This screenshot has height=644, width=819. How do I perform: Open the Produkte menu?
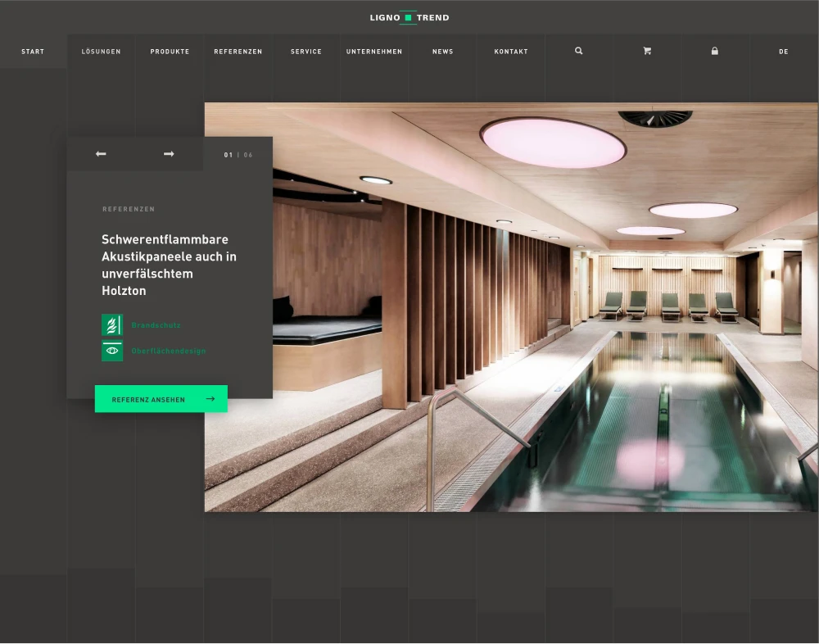pyautogui.click(x=170, y=52)
